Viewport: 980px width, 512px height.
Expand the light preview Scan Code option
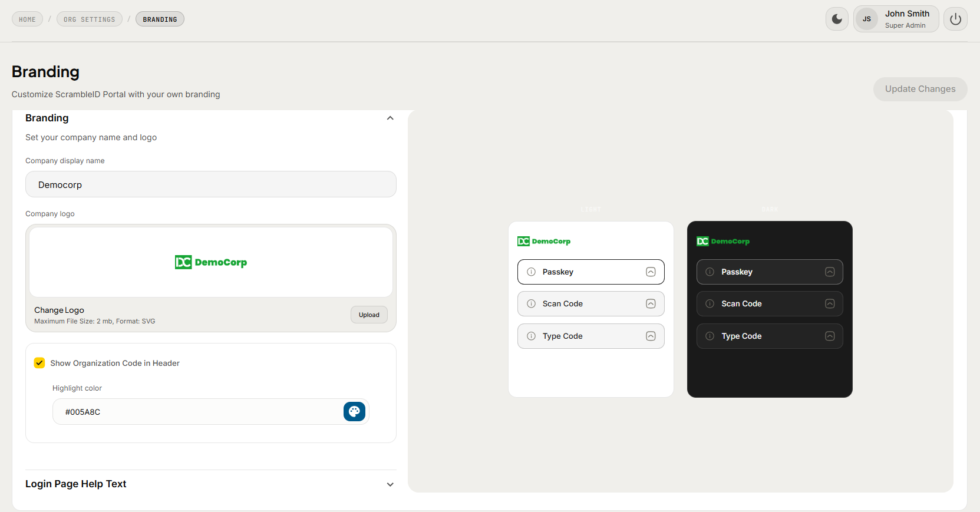click(651, 303)
